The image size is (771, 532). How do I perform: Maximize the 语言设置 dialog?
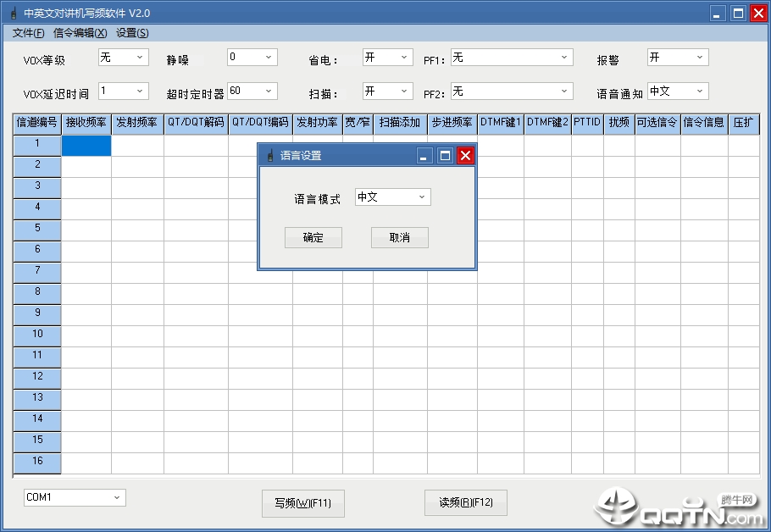[x=445, y=156]
